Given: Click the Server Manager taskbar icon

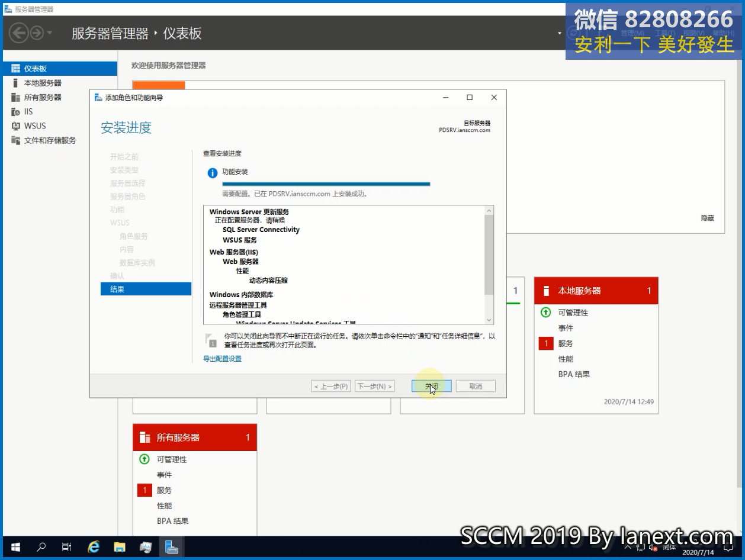Looking at the screenshot, I should point(172,547).
